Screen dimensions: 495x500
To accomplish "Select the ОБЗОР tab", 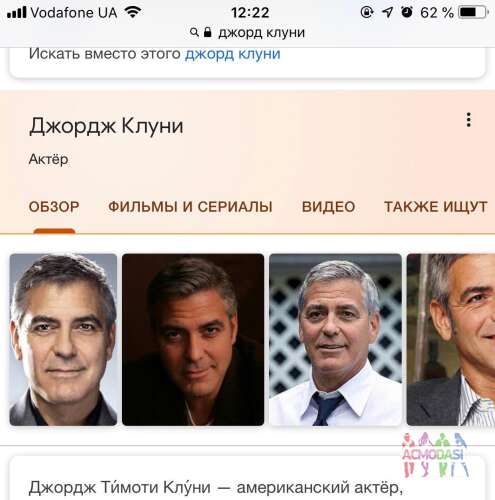I will pyautogui.click(x=54, y=207).
